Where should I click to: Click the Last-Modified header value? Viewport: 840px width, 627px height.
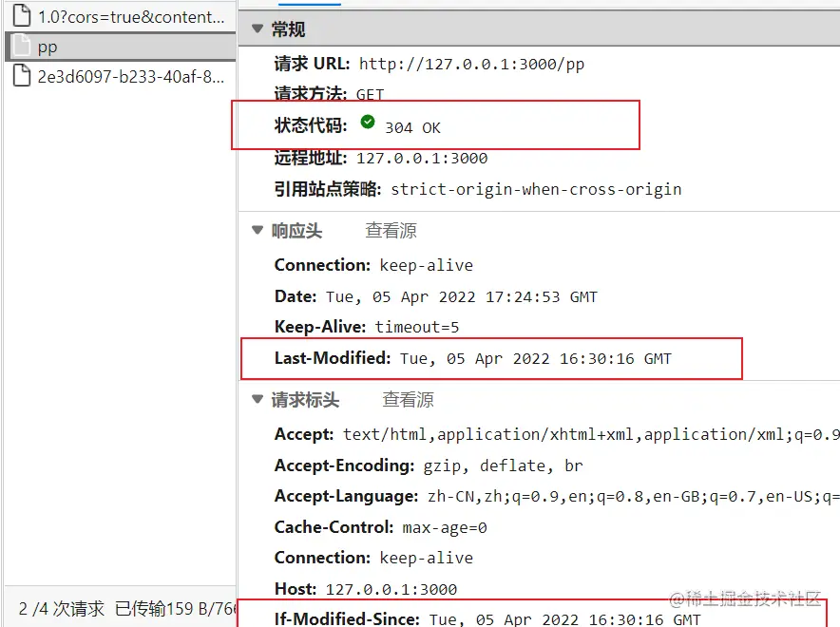tap(536, 359)
